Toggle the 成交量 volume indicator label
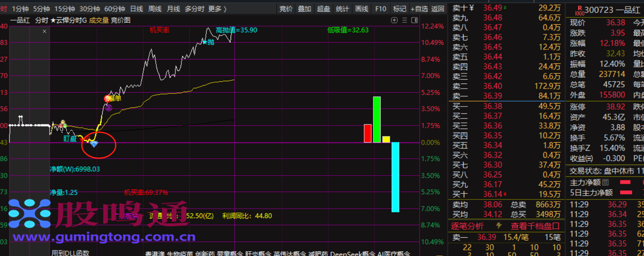 [99, 20]
